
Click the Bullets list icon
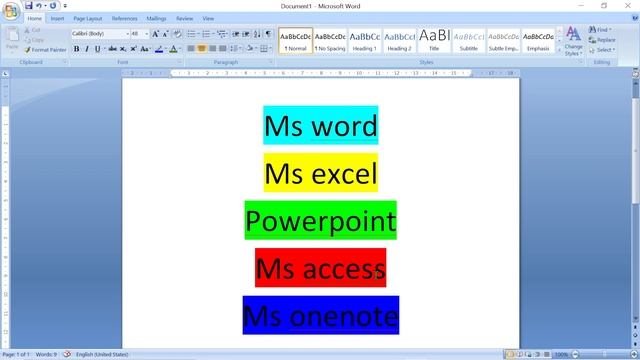tap(191, 34)
